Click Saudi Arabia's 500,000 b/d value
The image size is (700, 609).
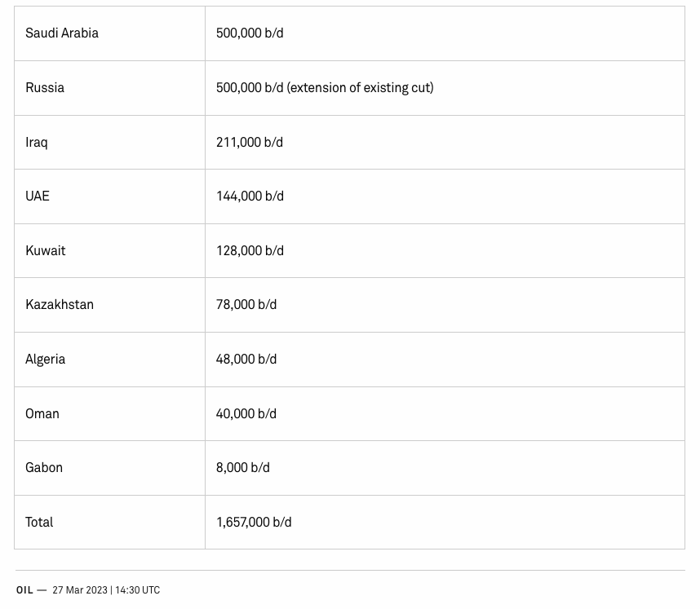click(250, 33)
